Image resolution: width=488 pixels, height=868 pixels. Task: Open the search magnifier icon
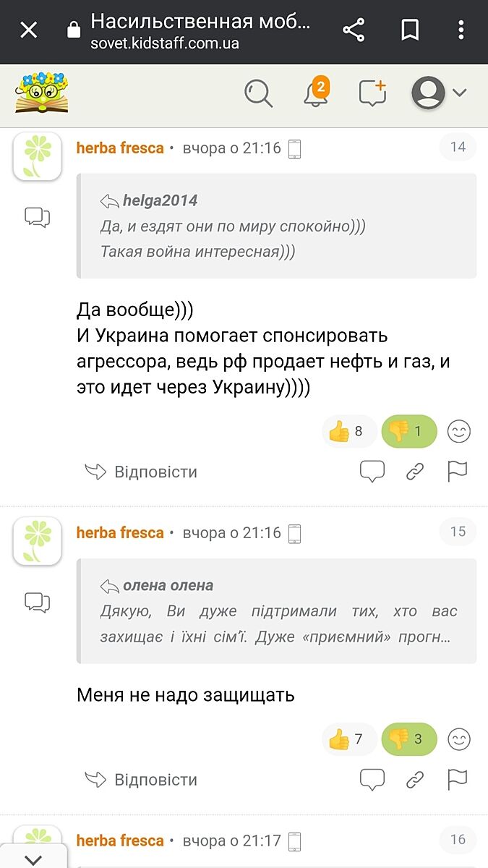[258, 93]
